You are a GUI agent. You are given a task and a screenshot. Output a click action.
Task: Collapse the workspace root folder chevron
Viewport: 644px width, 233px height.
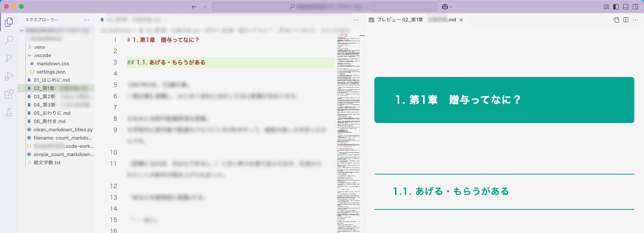tap(22, 30)
